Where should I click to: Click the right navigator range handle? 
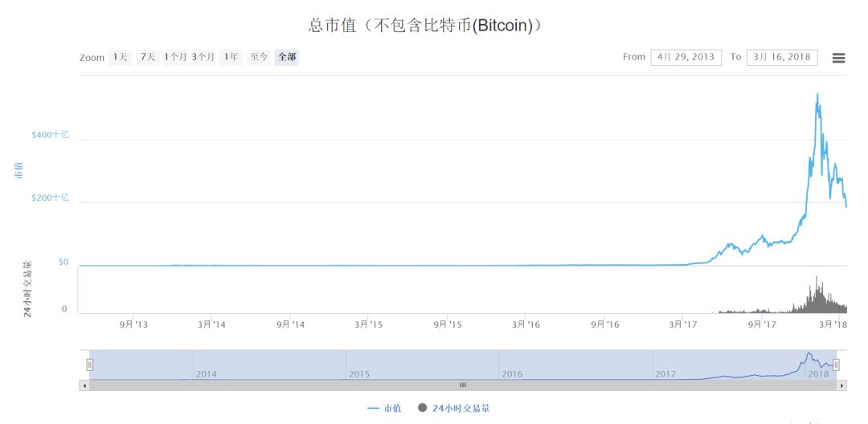click(836, 365)
